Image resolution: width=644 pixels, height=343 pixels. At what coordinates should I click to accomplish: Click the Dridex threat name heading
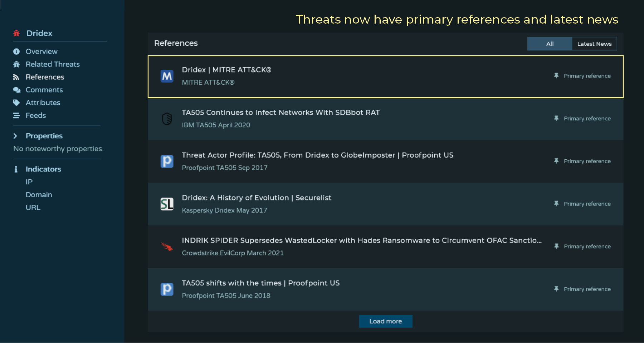(x=39, y=33)
